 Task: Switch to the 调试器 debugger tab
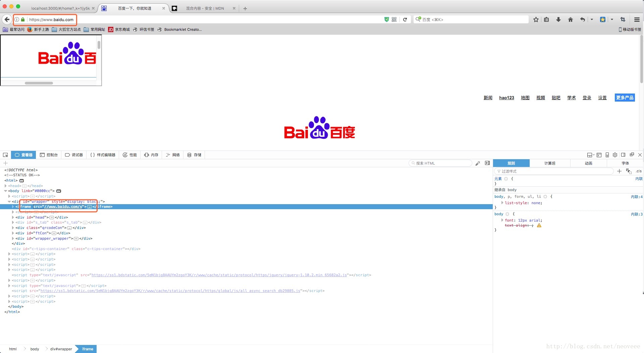74,155
